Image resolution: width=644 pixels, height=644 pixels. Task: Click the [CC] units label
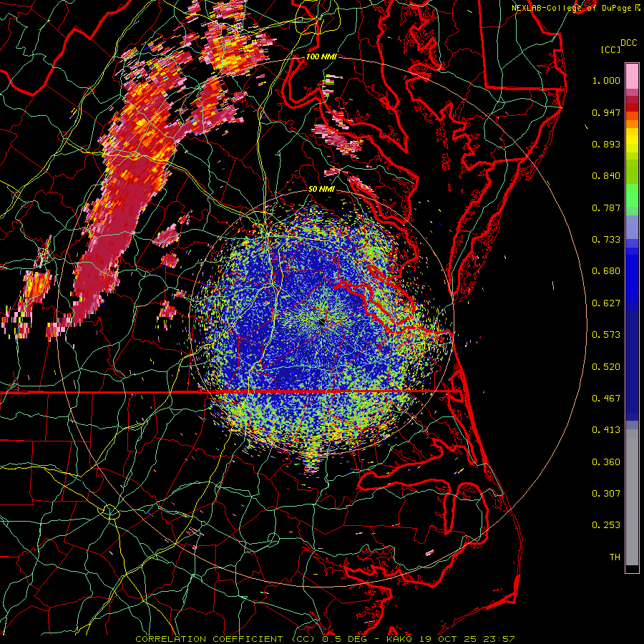click(611, 49)
